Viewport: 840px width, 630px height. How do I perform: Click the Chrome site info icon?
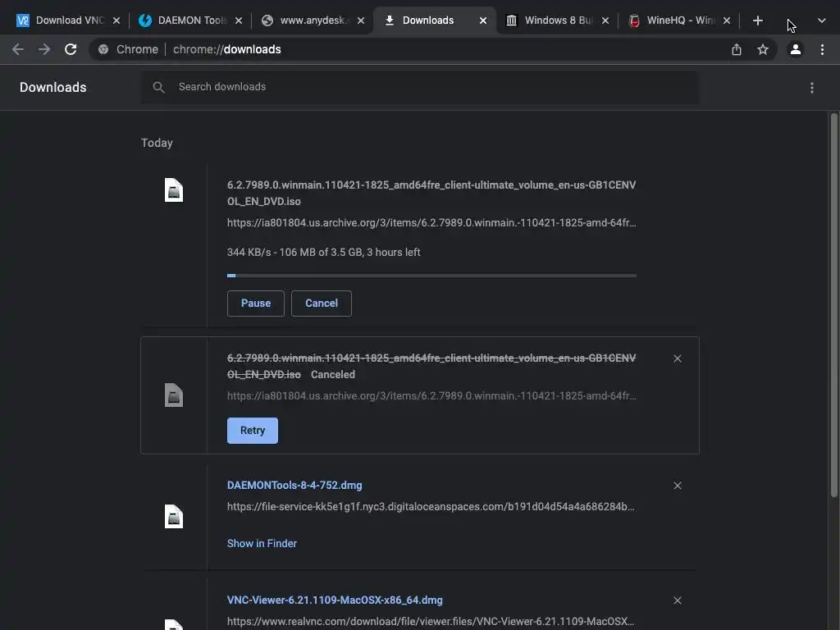[x=103, y=49]
